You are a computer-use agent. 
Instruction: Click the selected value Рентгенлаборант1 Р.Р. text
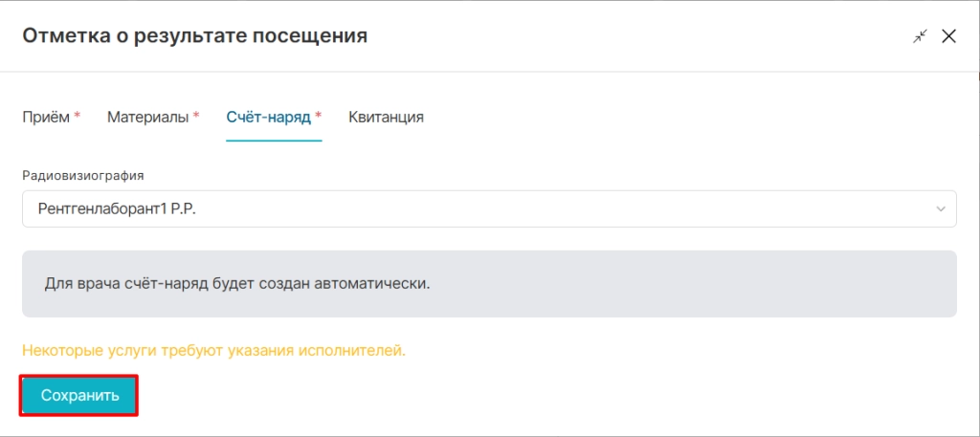(x=117, y=209)
